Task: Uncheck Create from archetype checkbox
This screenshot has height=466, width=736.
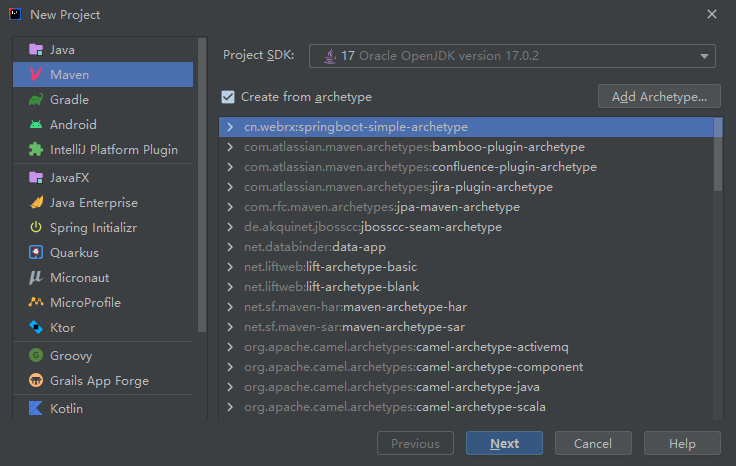Action: [228, 97]
